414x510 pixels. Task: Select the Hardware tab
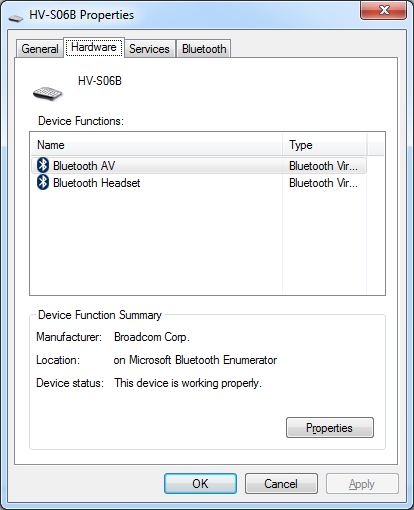(94, 47)
